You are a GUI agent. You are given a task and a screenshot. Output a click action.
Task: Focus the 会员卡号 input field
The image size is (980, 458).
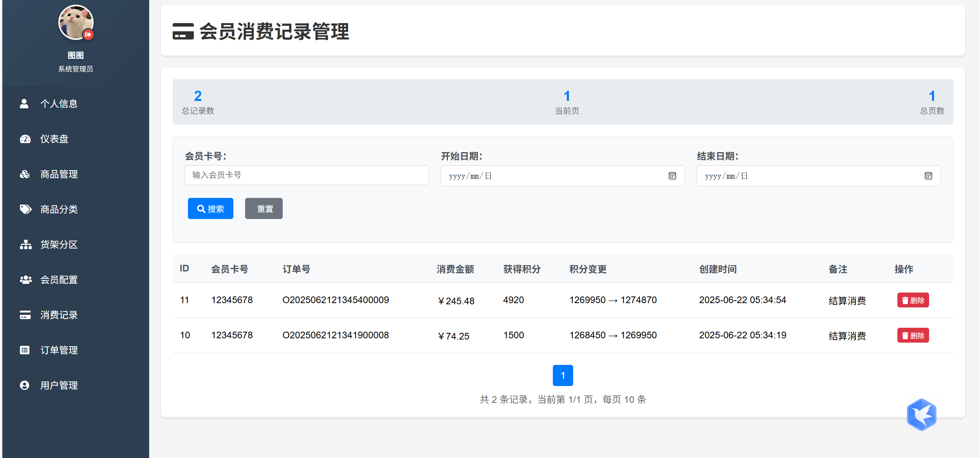[x=307, y=175]
